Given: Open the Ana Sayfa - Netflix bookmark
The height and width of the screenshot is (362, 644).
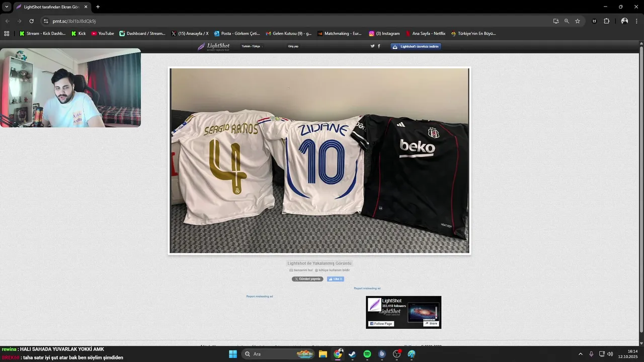Looking at the screenshot, I should 426,34.
